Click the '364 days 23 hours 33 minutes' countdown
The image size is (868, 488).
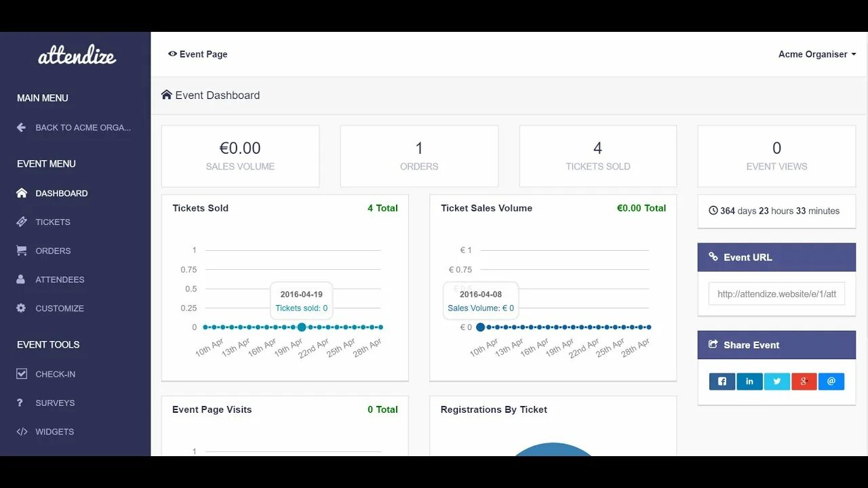(780, 211)
